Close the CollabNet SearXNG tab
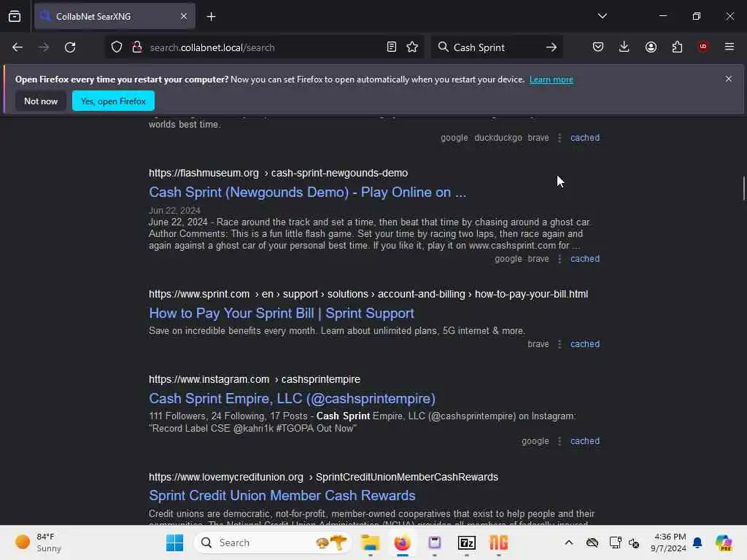Viewport: 747px width, 560px height. coord(183,16)
